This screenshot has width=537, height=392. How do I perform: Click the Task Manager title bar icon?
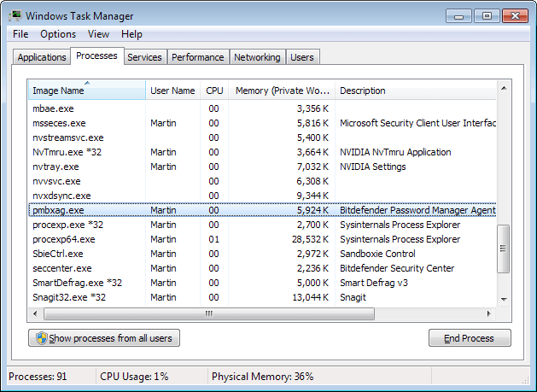coord(15,15)
